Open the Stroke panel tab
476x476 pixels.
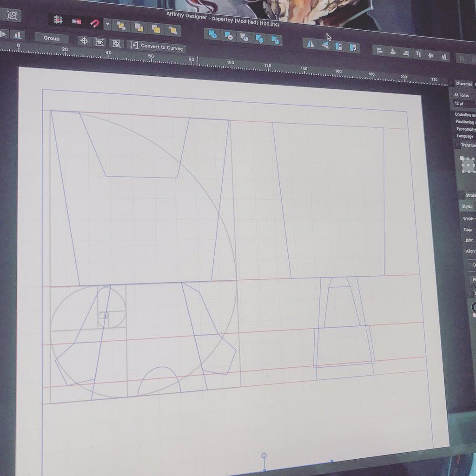point(470,195)
